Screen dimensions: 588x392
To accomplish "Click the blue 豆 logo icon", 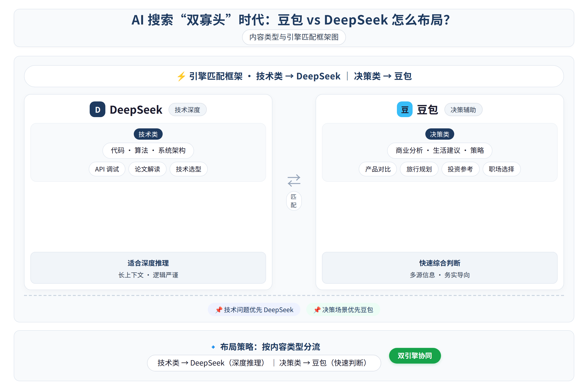I will (x=405, y=110).
